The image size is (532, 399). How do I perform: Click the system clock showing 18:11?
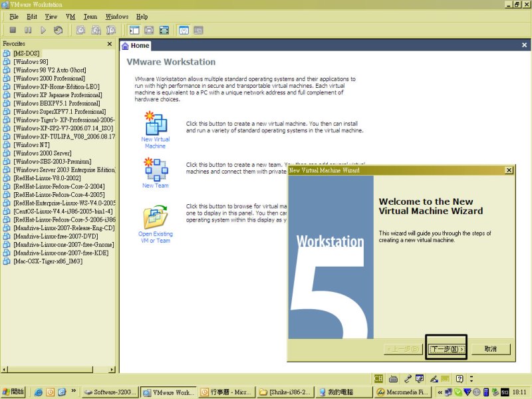[x=520, y=392]
